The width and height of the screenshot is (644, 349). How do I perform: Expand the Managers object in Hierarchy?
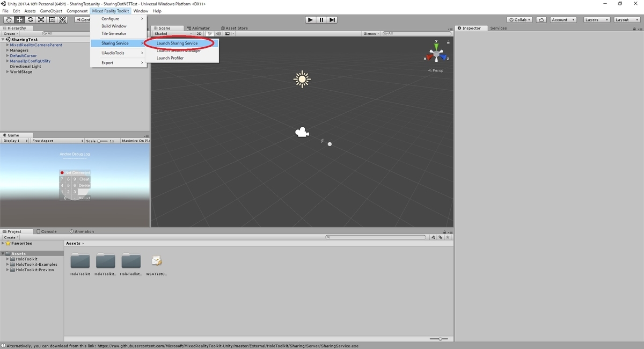[8, 50]
